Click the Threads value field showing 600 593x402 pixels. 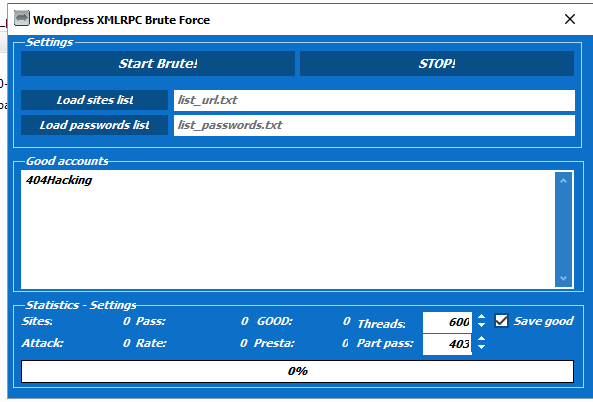coord(447,322)
